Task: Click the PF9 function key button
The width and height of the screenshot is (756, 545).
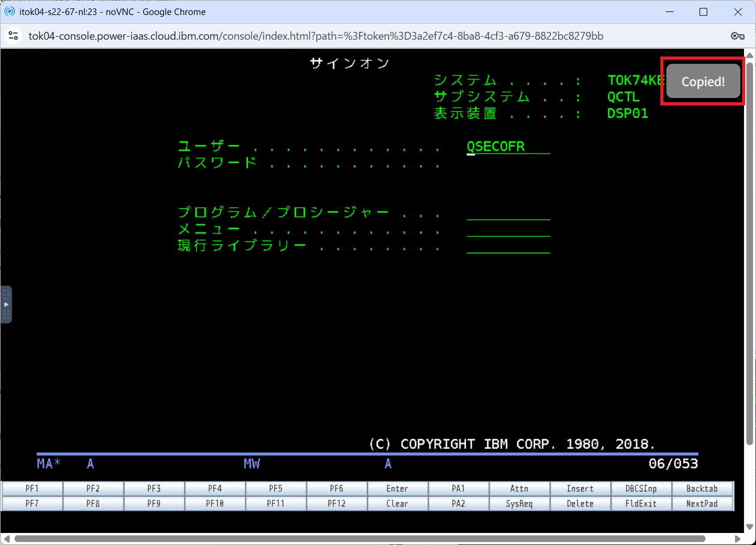Action: (x=154, y=503)
